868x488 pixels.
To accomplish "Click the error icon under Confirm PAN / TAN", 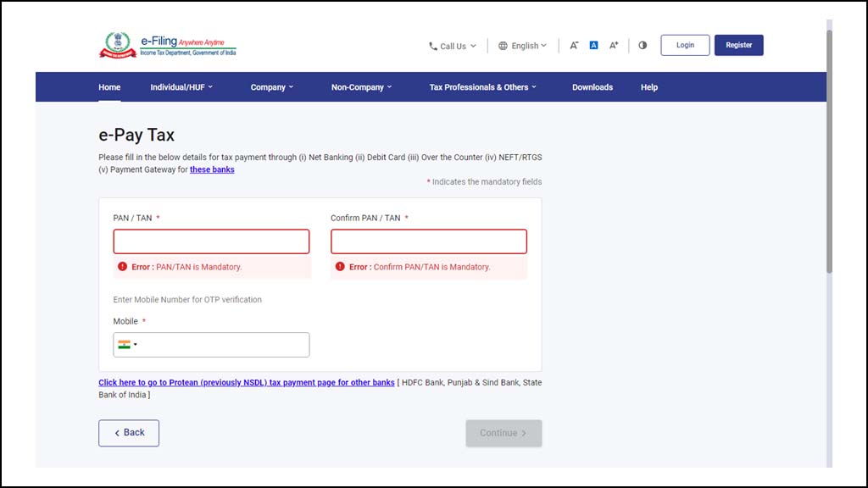I will click(340, 267).
